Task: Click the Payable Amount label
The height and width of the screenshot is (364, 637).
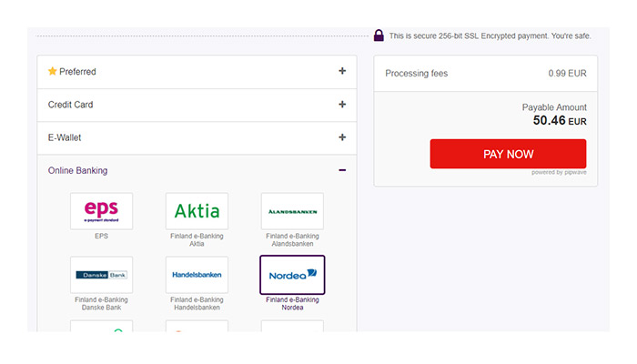Action: (554, 107)
